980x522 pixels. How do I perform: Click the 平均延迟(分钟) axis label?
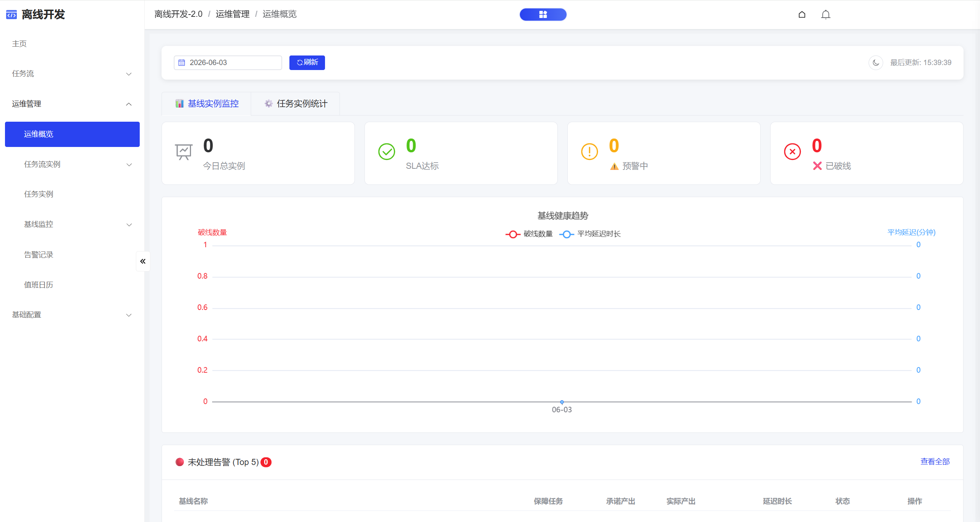click(911, 232)
